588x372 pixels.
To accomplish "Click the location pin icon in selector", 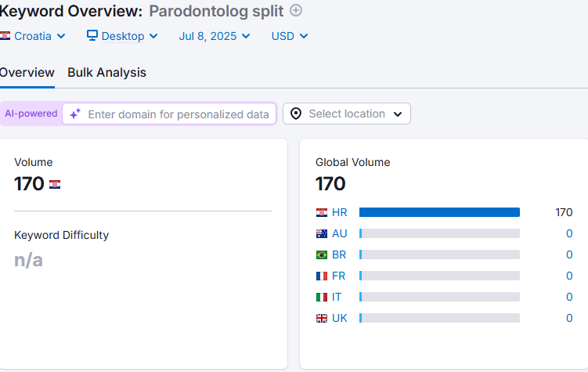I will [296, 114].
